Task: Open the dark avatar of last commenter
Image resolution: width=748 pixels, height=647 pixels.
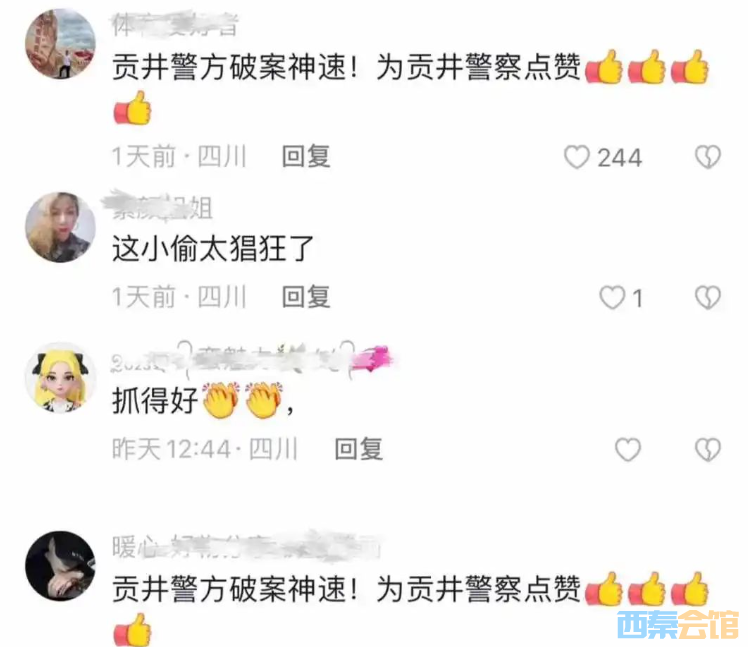Action: pyautogui.click(x=60, y=566)
